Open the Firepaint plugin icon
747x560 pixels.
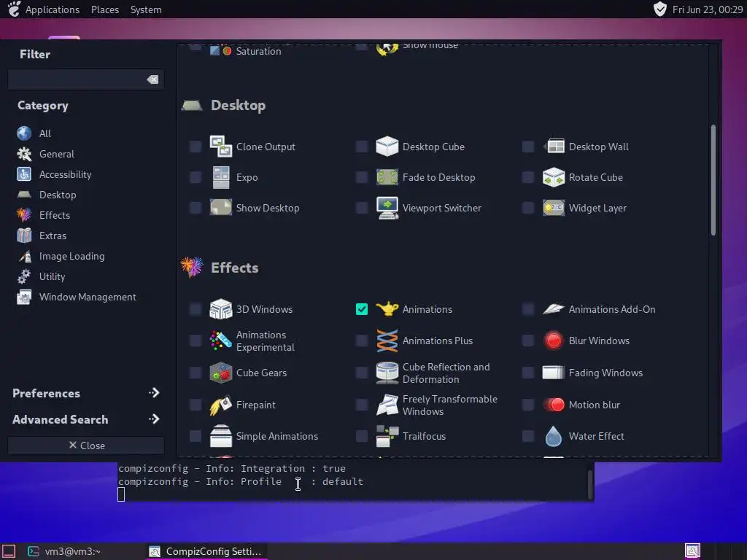click(220, 405)
